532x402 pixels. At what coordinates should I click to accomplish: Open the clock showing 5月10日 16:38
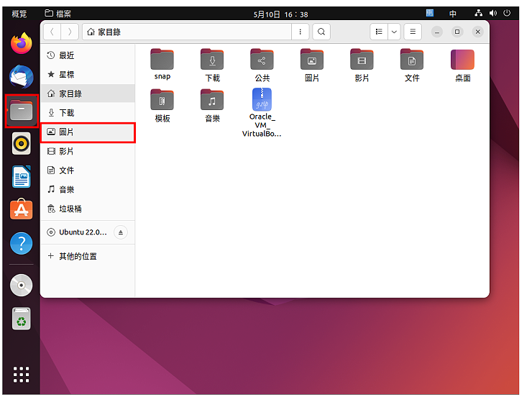pos(281,14)
